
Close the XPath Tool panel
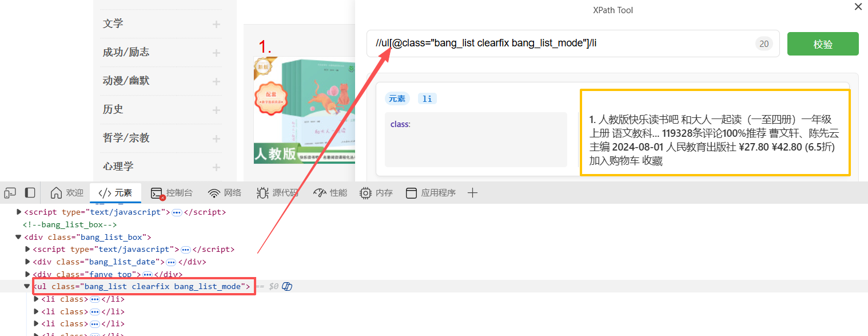point(858,7)
